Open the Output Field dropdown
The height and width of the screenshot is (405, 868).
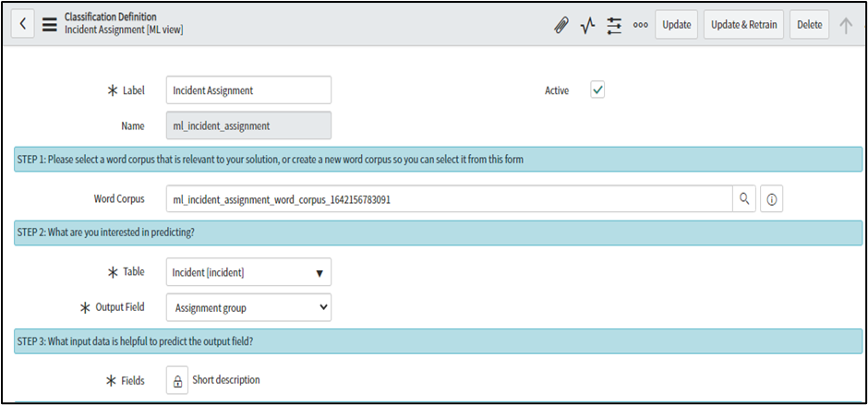(x=248, y=307)
